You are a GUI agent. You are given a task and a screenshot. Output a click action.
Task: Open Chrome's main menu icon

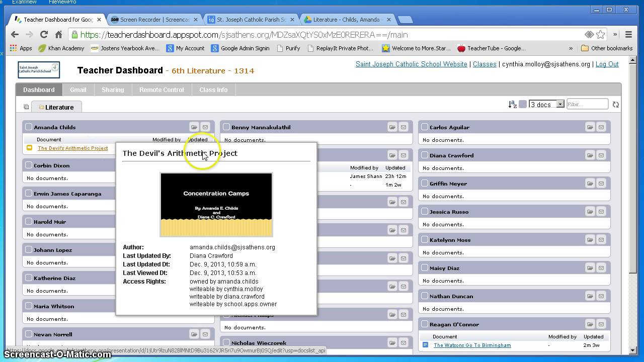point(628,35)
